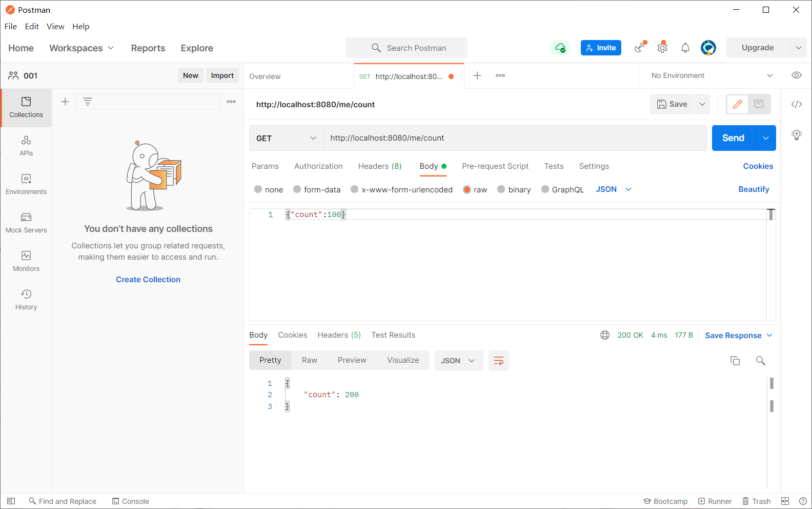The image size is (812, 509).
Task: Open settings gear icon in header
Action: [x=662, y=47]
